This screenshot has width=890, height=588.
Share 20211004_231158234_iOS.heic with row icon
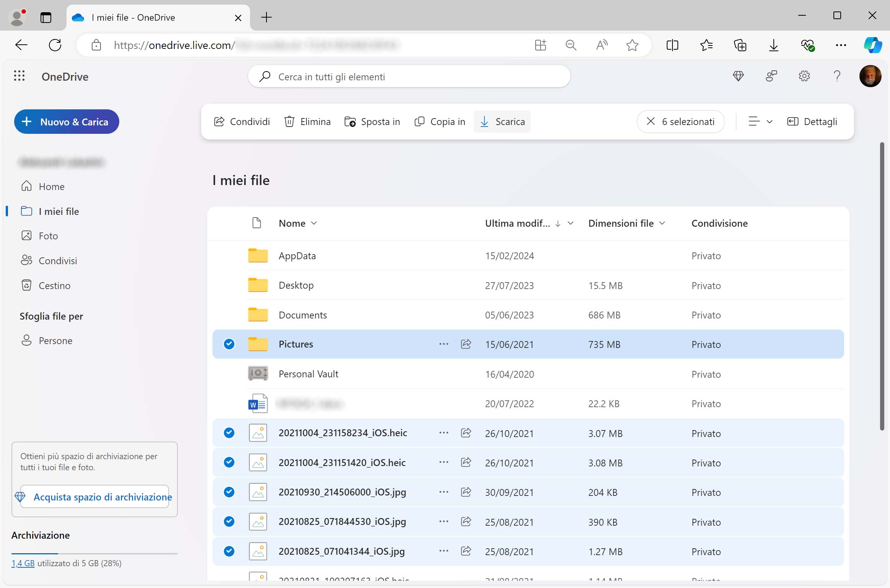(466, 432)
